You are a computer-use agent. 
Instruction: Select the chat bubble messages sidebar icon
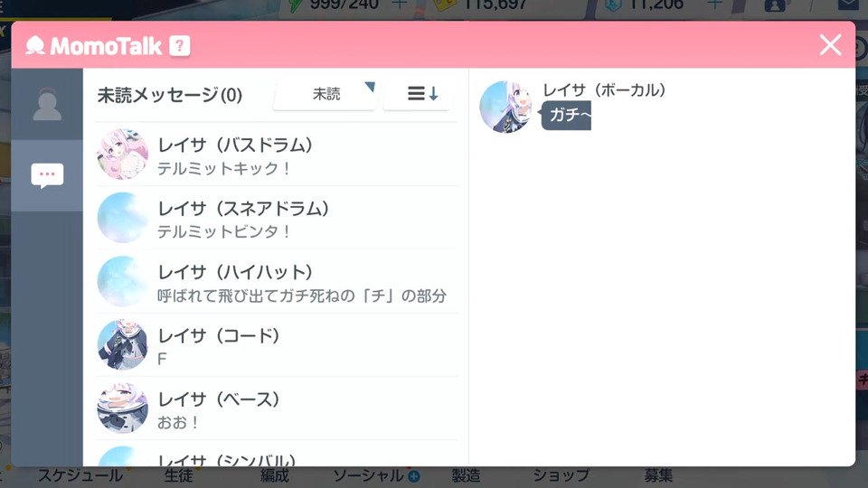(x=47, y=175)
